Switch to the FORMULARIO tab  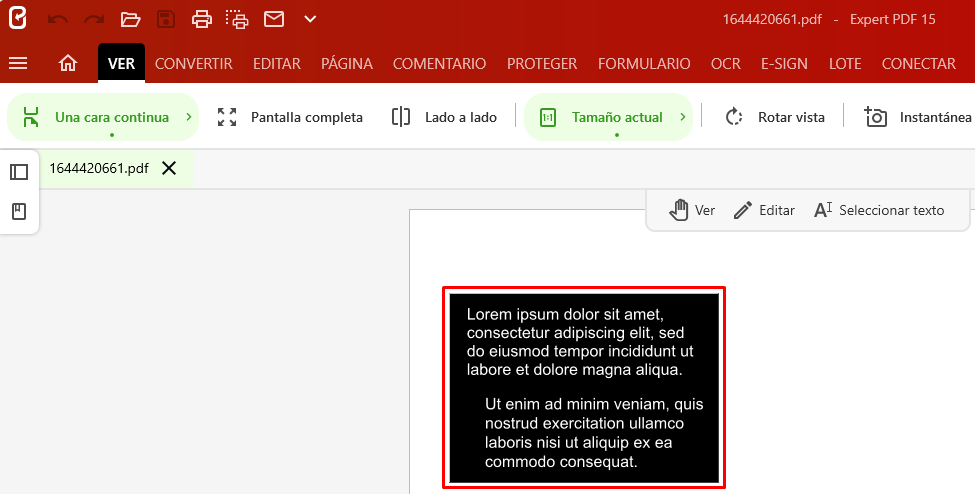pyautogui.click(x=644, y=63)
